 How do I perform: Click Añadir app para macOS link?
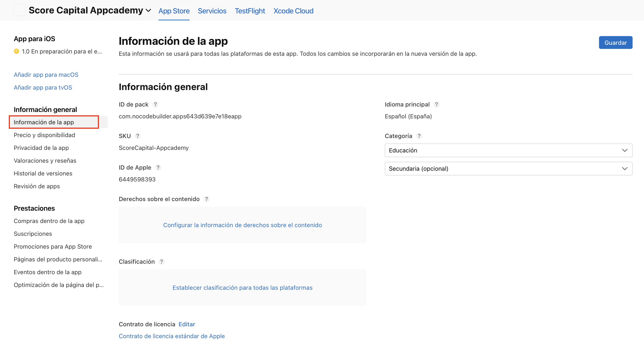click(46, 75)
